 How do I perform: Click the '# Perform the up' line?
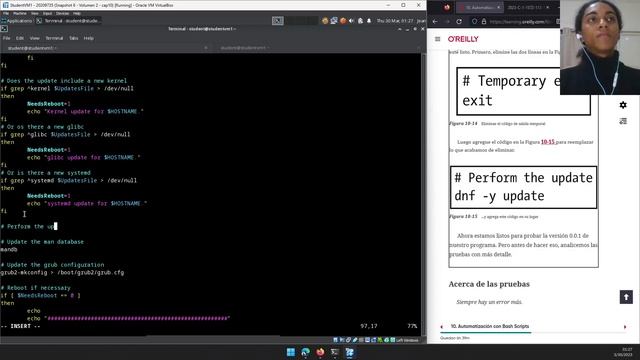pos(27,227)
